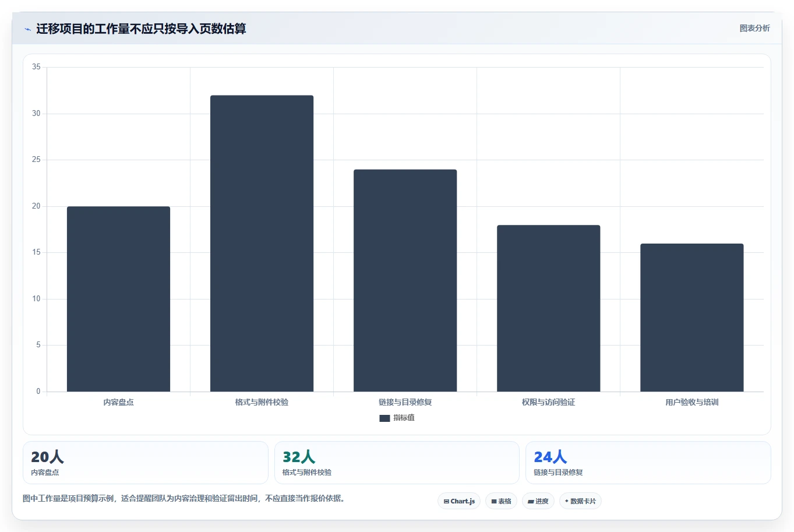Click the y-axis value 20
794x532 pixels.
tap(36, 206)
